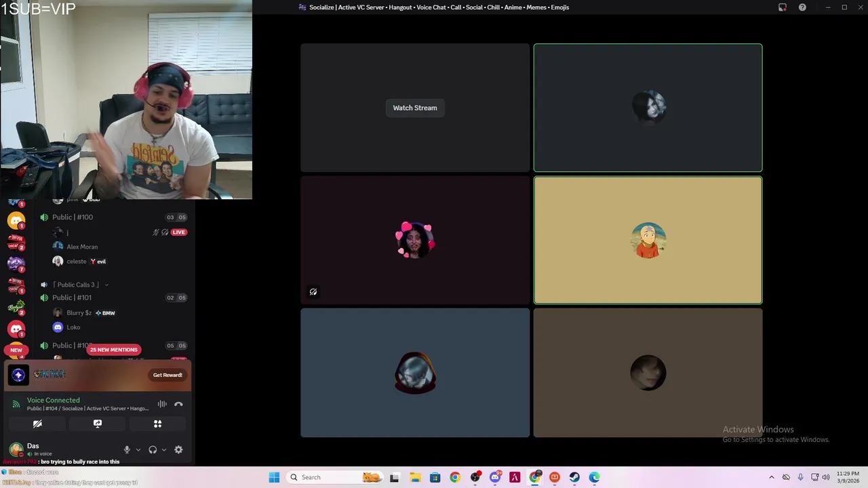Select the Avatar Aang participant tile
The width and height of the screenshot is (868, 488).
point(648,241)
